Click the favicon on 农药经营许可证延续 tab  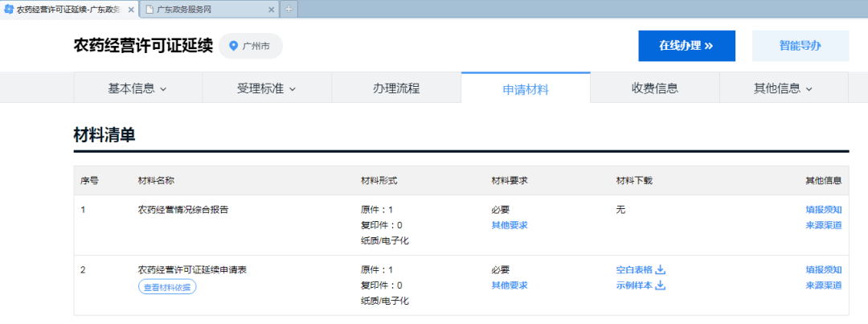[9, 9]
